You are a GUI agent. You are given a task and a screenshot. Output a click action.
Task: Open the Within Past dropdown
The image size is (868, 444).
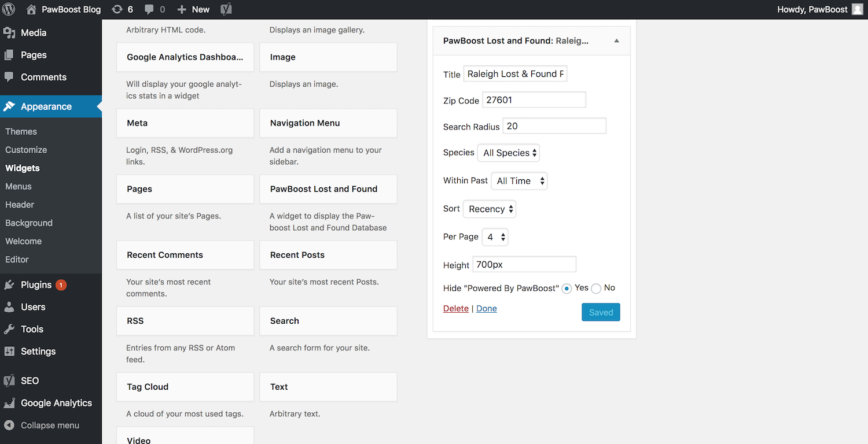coord(519,180)
